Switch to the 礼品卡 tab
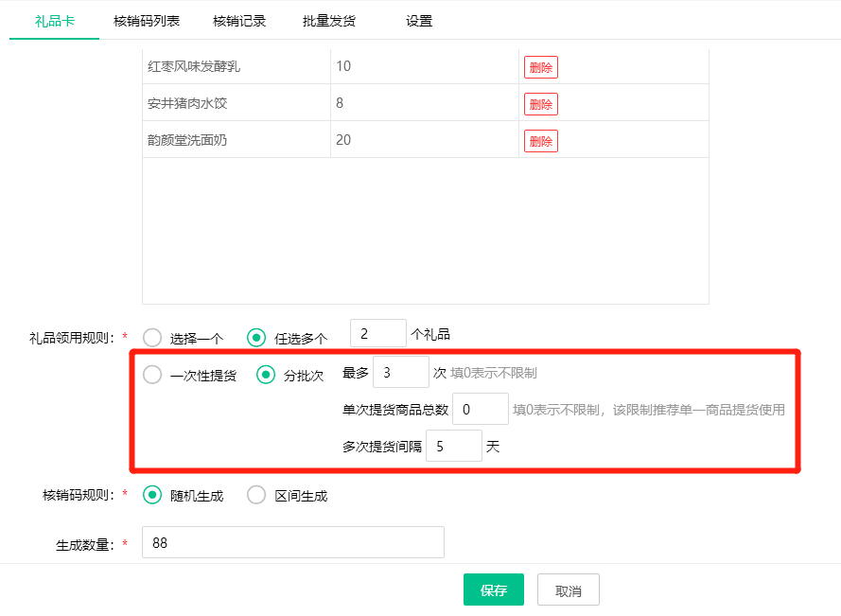 54,21
